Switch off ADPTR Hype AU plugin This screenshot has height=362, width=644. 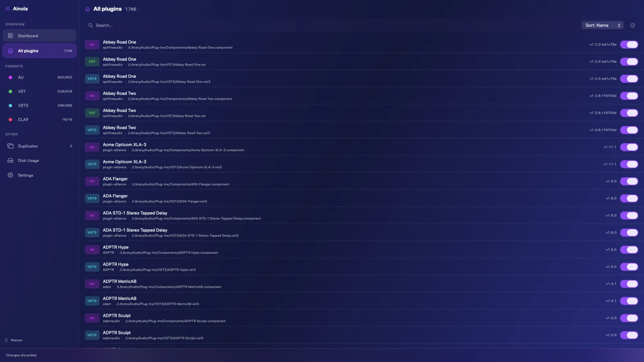tap(629, 250)
